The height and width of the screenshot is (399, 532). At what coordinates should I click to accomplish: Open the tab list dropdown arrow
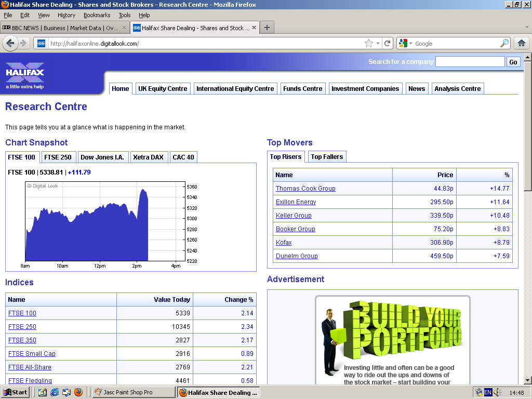point(527,27)
